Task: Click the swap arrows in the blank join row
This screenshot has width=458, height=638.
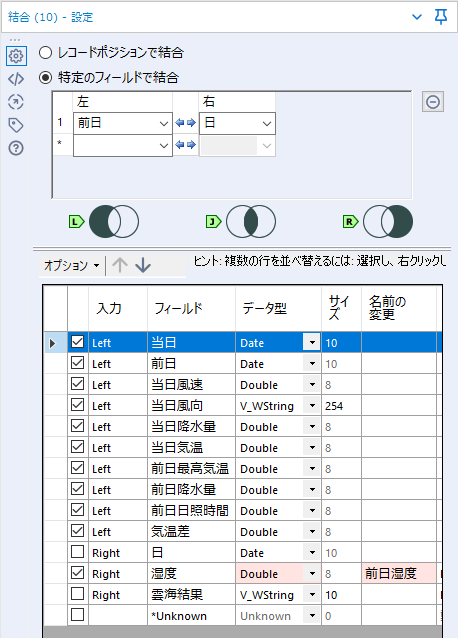Action: pyautogui.click(x=186, y=145)
